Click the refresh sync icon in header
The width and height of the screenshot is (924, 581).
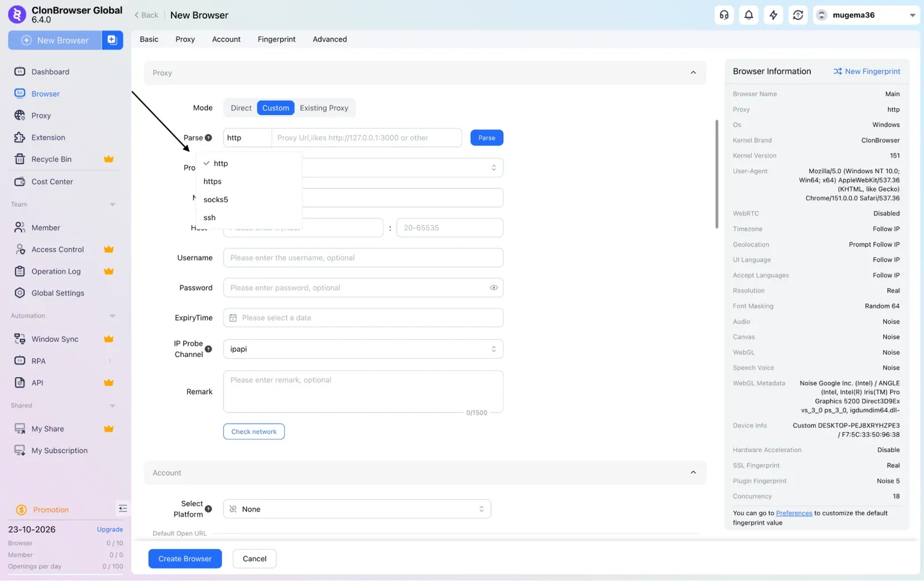pos(798,15)
